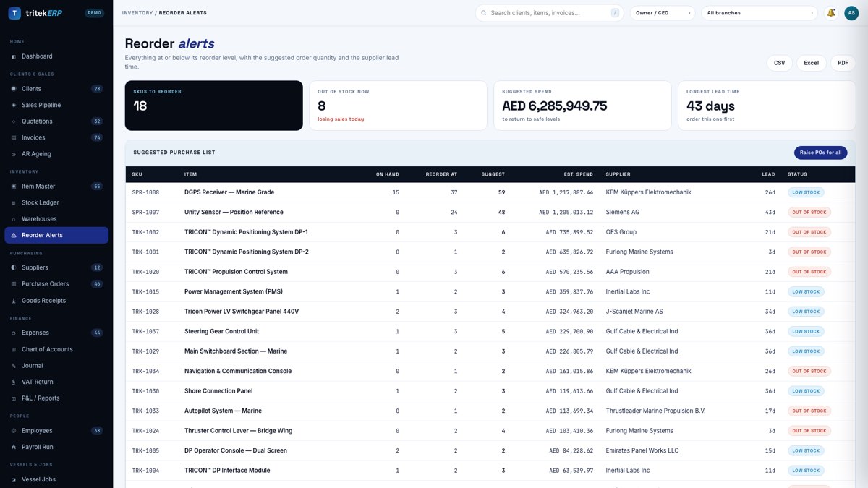Click the Sales Pipeline sidebar icon
Screen dimensions: 868x488
(x=14, y=105)
